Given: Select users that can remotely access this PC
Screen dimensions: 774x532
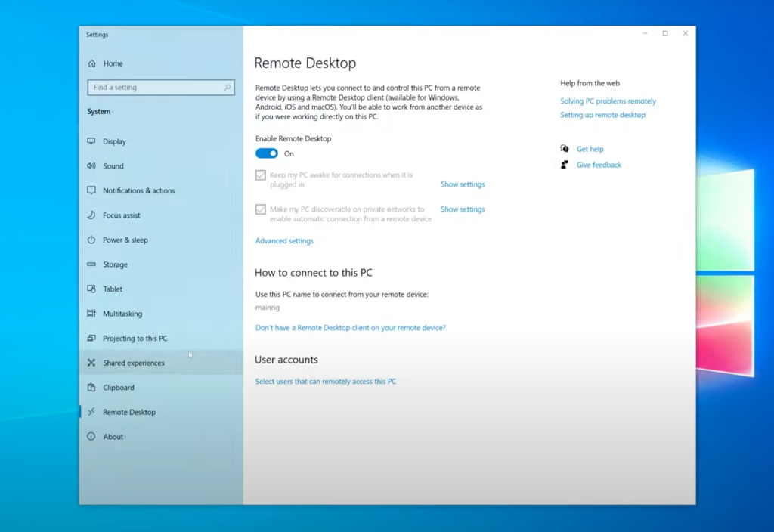Looking at the screenshot, I should pyautogui.click(x=325, y=381).
